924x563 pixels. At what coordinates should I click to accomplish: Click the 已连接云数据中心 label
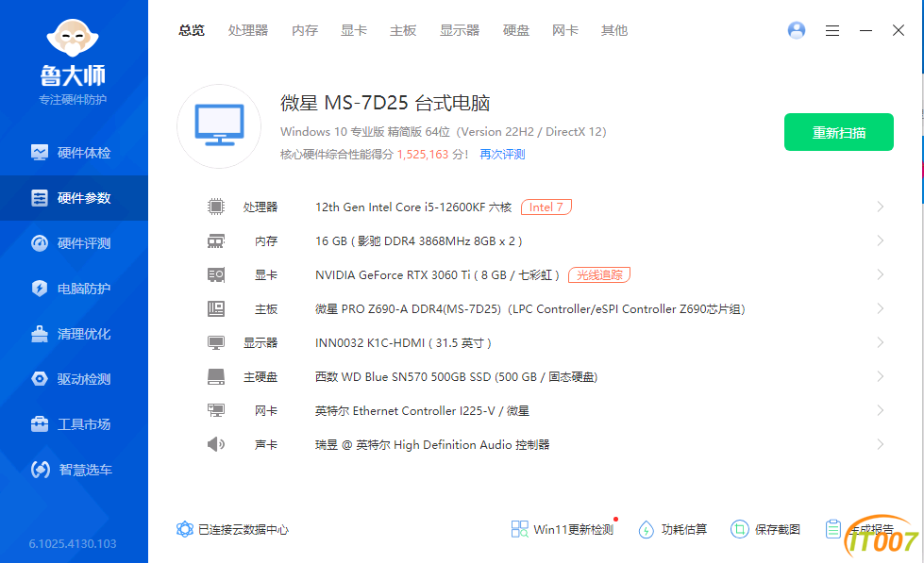244,529
